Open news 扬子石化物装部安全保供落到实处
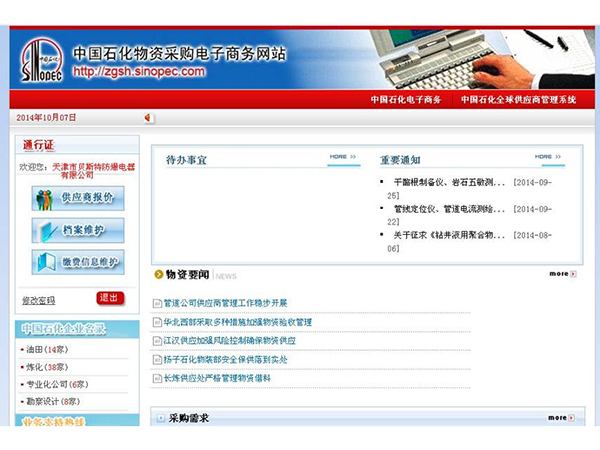This screenshot has width=600, height=450. coord(225,359)
